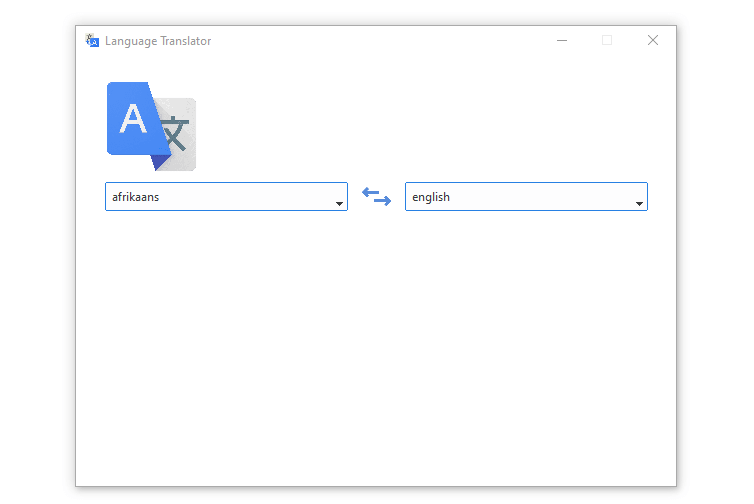Click the 'afrikaans' text in the source field

136,197
